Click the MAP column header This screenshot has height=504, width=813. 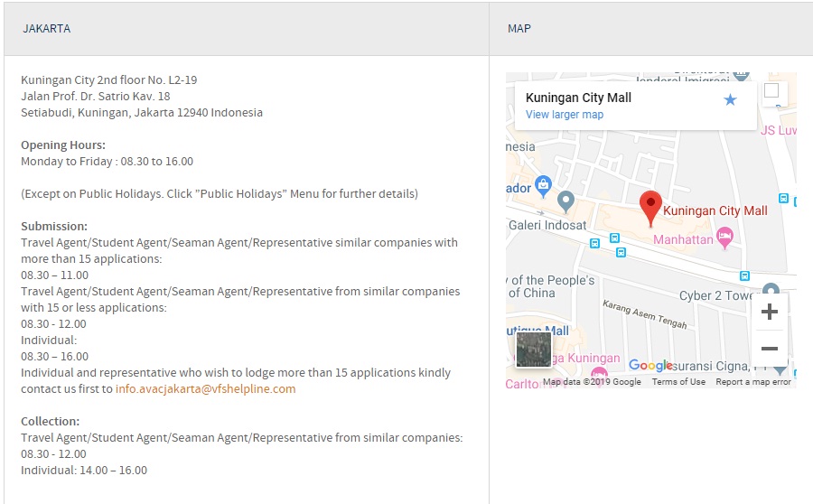click(x=519, y=29)
